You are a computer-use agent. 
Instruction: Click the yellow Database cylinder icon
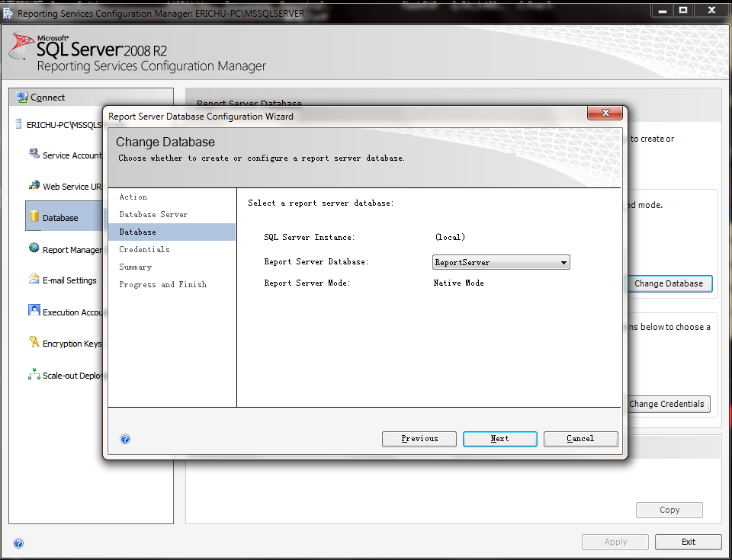point(34,216)
